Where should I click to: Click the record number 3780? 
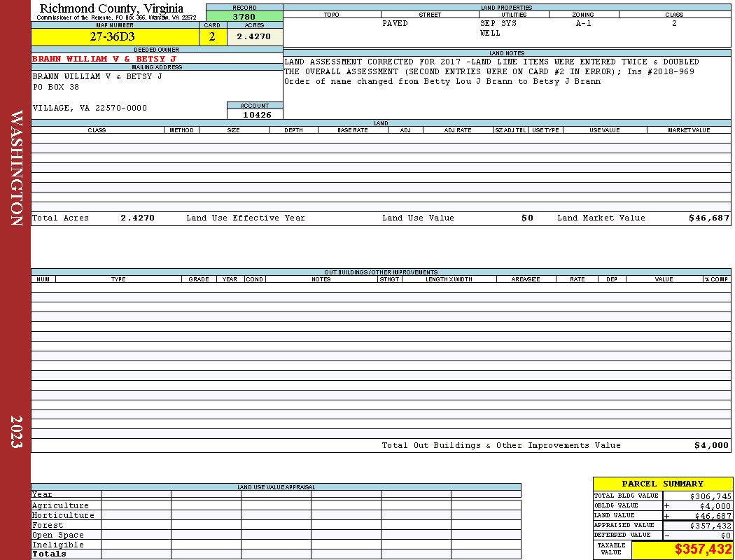coord(244,17)
